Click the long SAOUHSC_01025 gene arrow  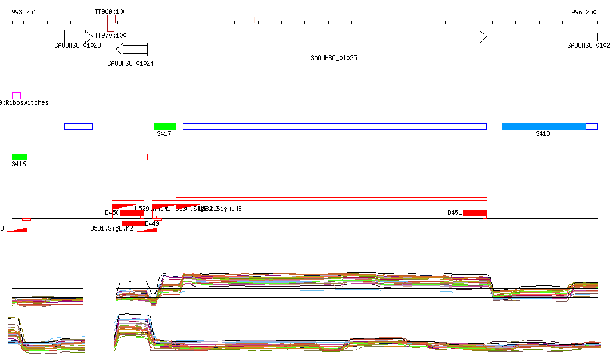point(334,37)
